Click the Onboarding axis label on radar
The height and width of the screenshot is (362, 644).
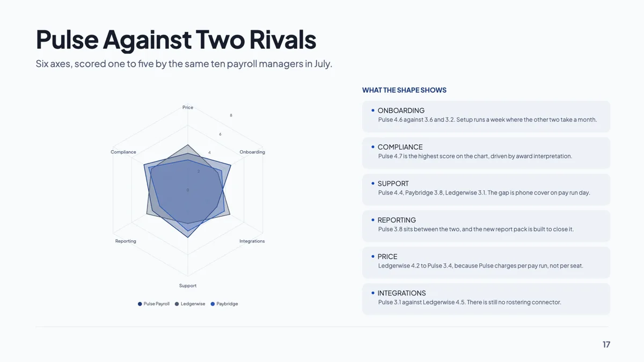(252, 152)
